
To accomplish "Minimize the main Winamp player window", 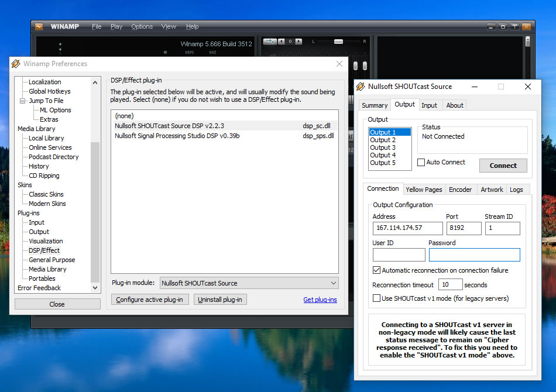I will pos(491,26).
